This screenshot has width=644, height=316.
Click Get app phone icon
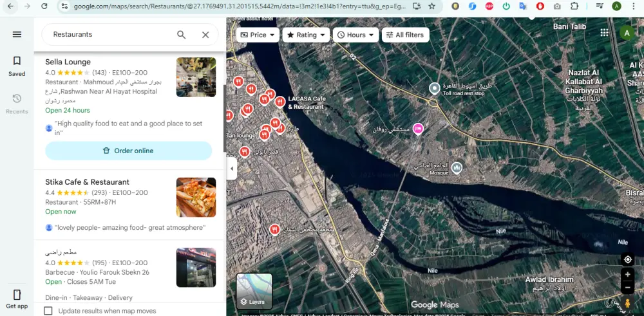(x=17, y=295)
